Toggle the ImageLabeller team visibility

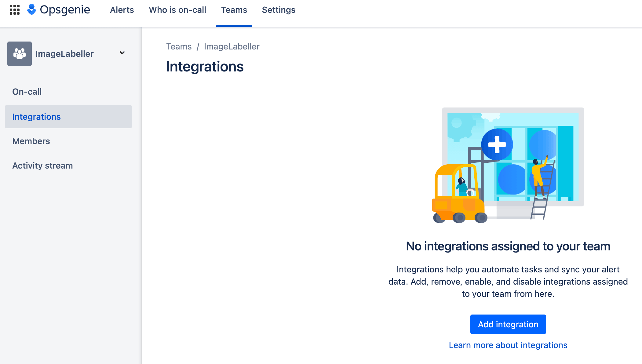pos(122,54)
